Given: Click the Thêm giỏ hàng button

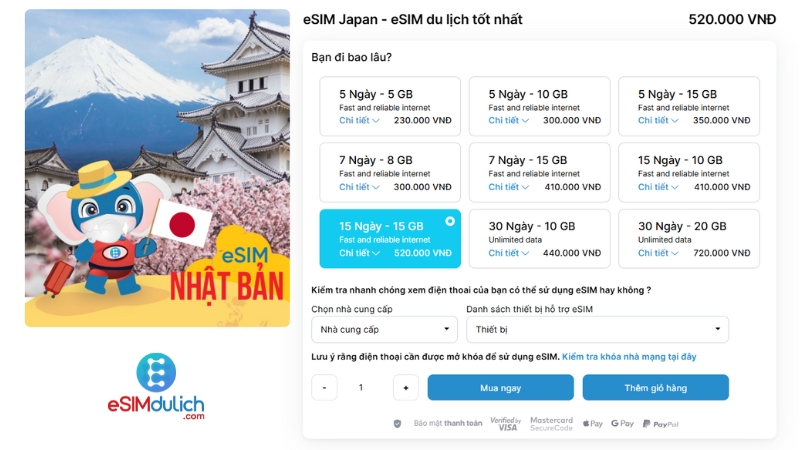Looking at the screenshot, I should 656,388.
